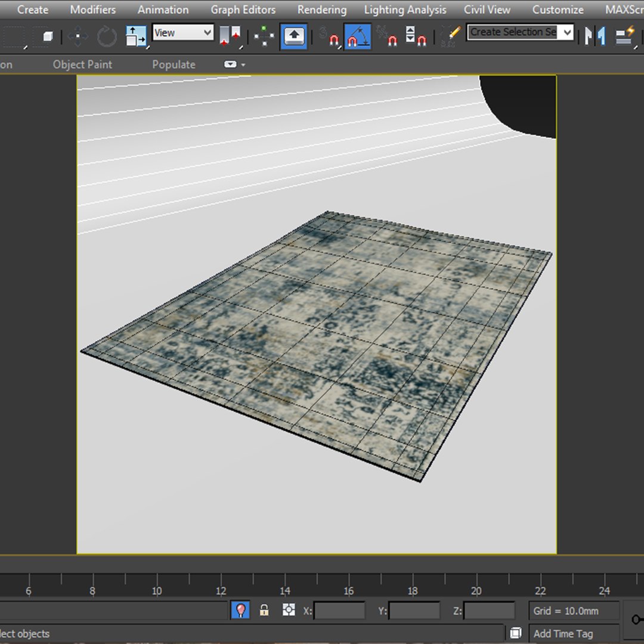The width and height of the screenshot is (644, 644).
Task: Expand the ribbon display options arrow
Action: pyautogui.click(x=243, y=64)
